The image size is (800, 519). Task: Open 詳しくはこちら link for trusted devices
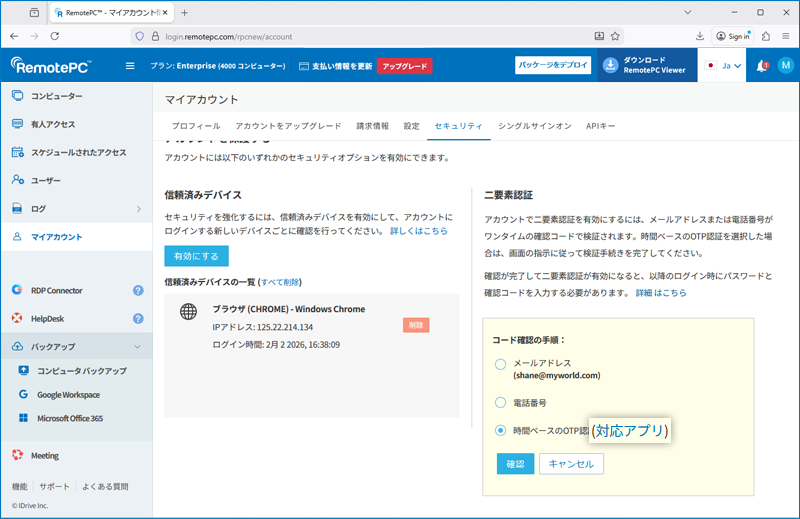point(419,231)
